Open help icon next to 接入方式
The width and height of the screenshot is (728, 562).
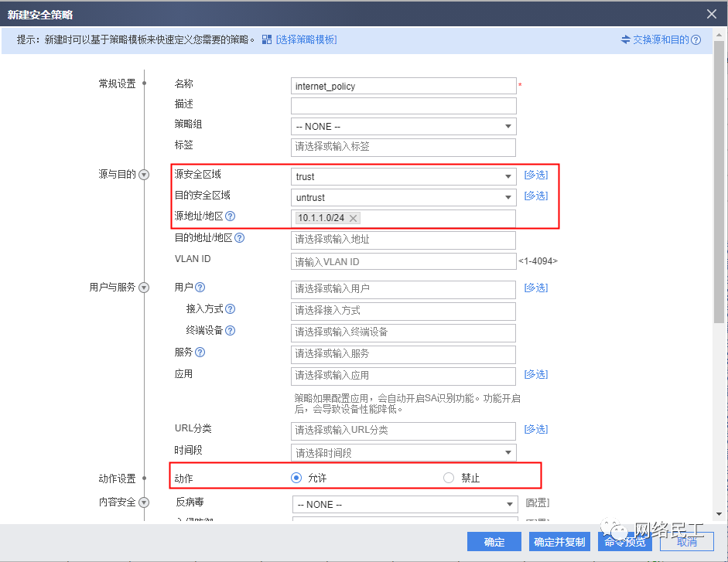pyautogui.click(x=230, y=309)
